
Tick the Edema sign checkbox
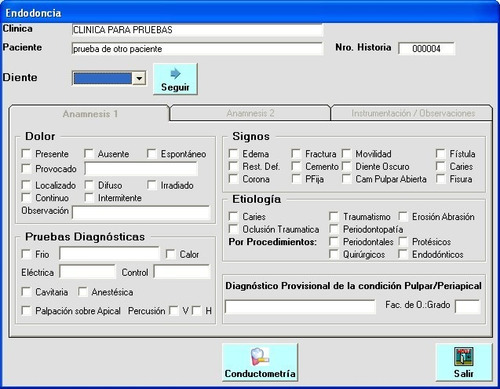point(233,154)
